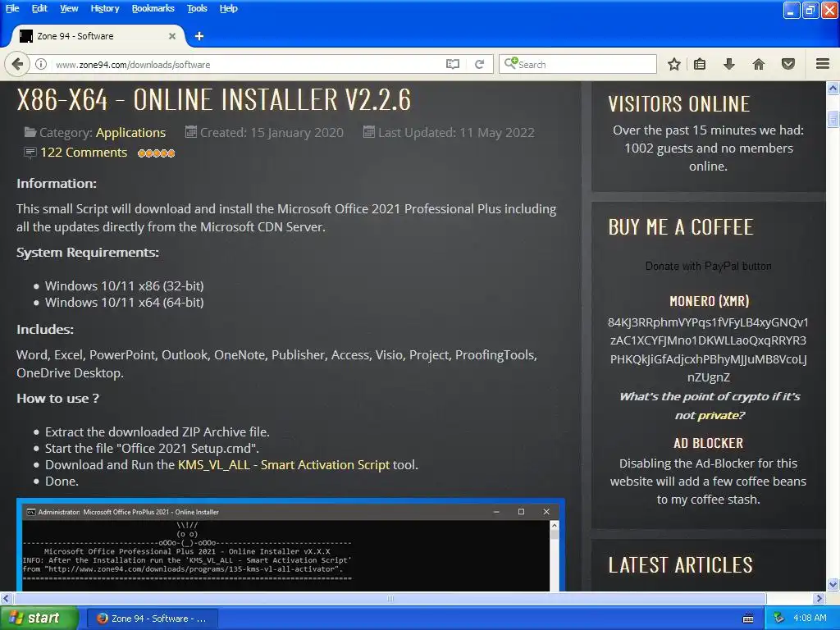Open the 122 Comments link

(x=84, y=153)
